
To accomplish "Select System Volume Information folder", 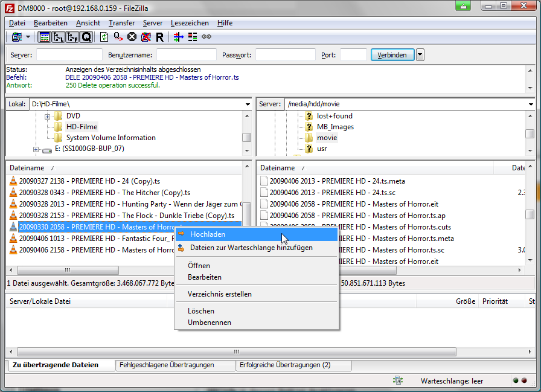I will [110, 138].
